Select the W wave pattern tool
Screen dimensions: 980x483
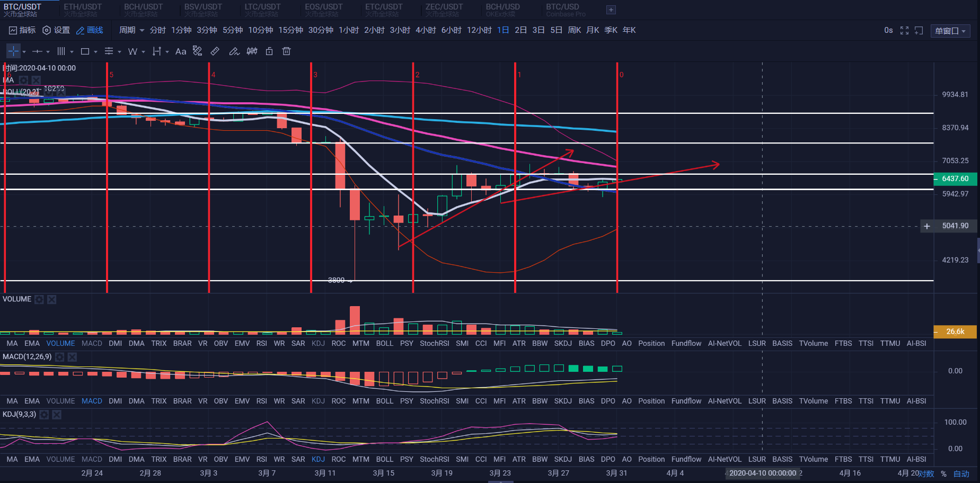coord(133,51)
